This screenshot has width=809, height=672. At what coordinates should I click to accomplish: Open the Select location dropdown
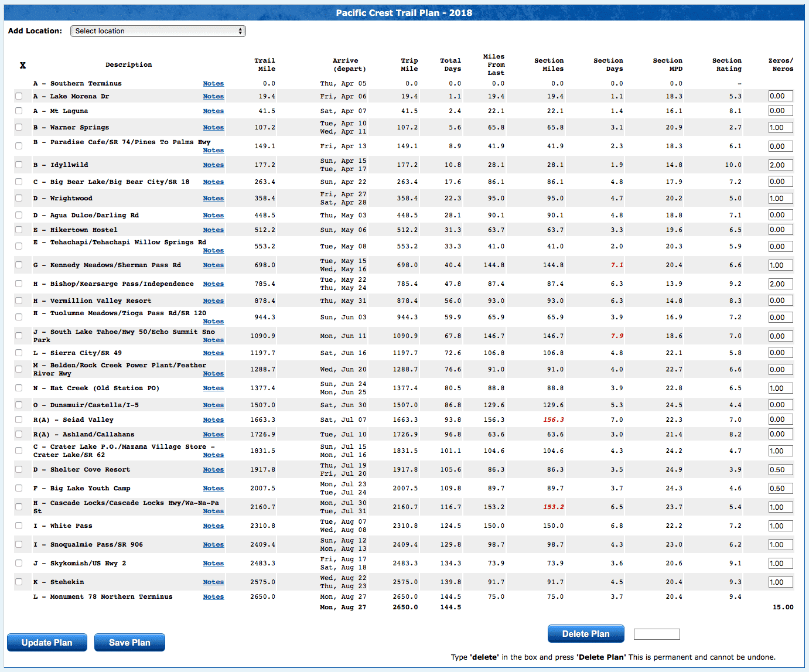click(x=158, y=31)
